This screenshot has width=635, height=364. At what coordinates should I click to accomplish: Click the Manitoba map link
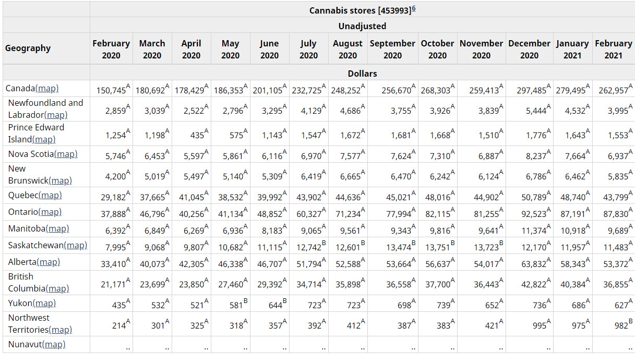pos(57,228)
